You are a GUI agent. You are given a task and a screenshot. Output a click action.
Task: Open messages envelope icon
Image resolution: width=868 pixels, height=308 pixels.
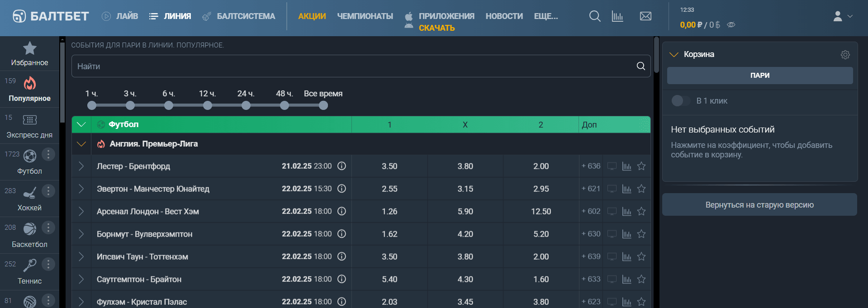click(645, 16)
